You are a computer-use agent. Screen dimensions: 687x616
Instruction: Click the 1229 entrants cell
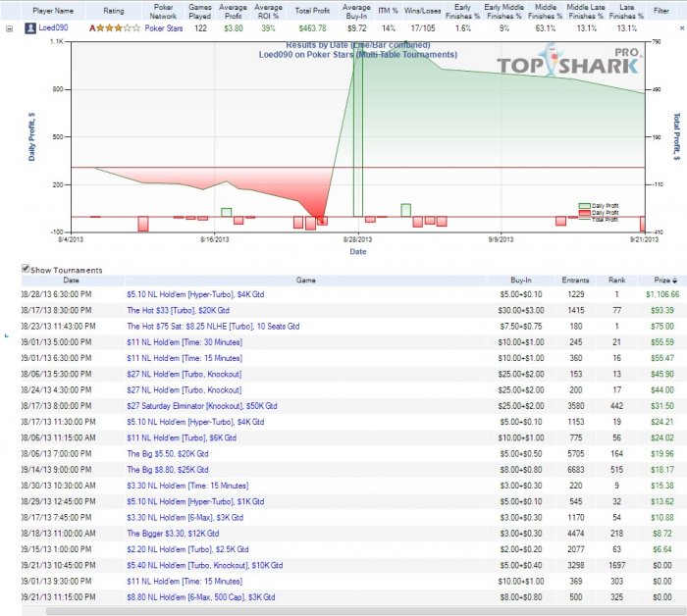coord(576,294)
